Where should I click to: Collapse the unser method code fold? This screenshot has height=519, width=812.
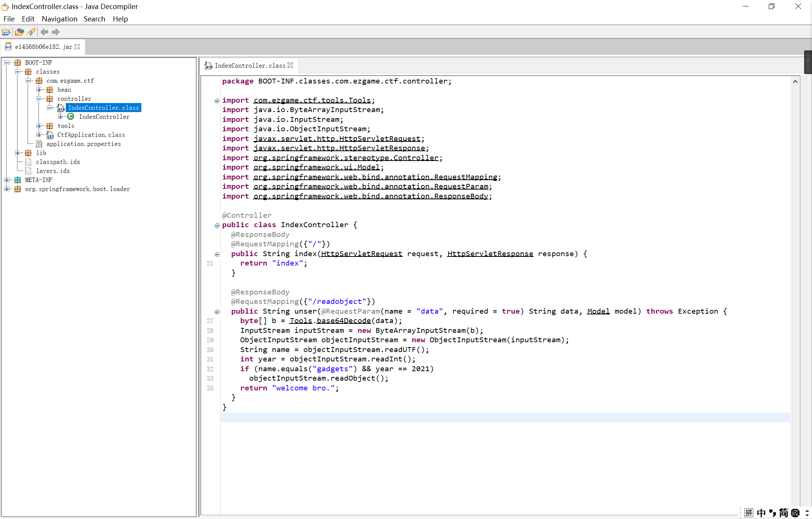click(x=217, y=312)
